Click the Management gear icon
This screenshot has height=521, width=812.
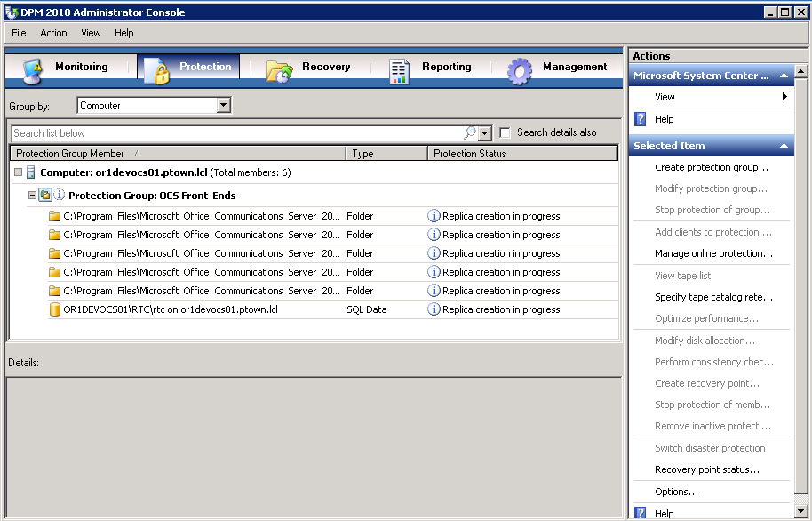tap(520, 71)
